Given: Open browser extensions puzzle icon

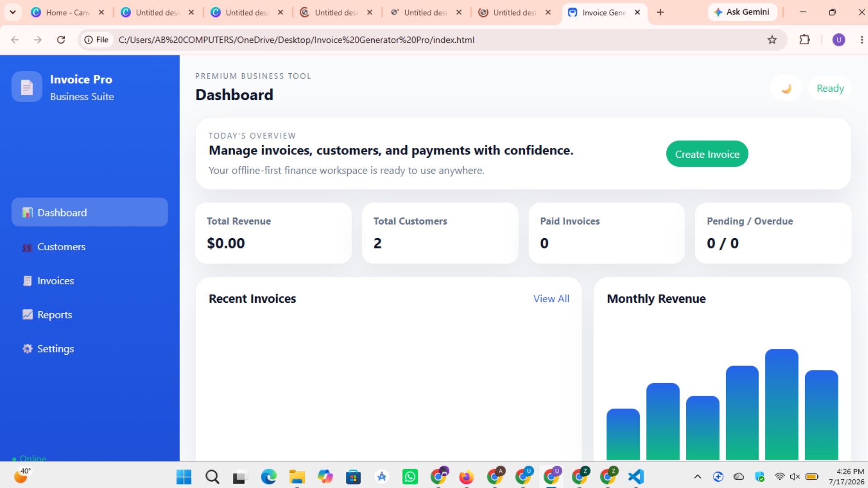Looking at the screenshot, I should point(805,40).
